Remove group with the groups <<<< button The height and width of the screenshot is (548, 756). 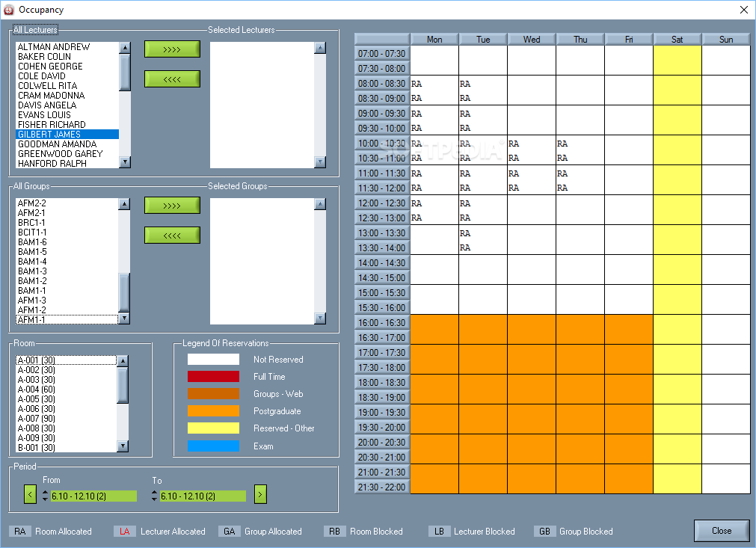click(x=172, y=235)
